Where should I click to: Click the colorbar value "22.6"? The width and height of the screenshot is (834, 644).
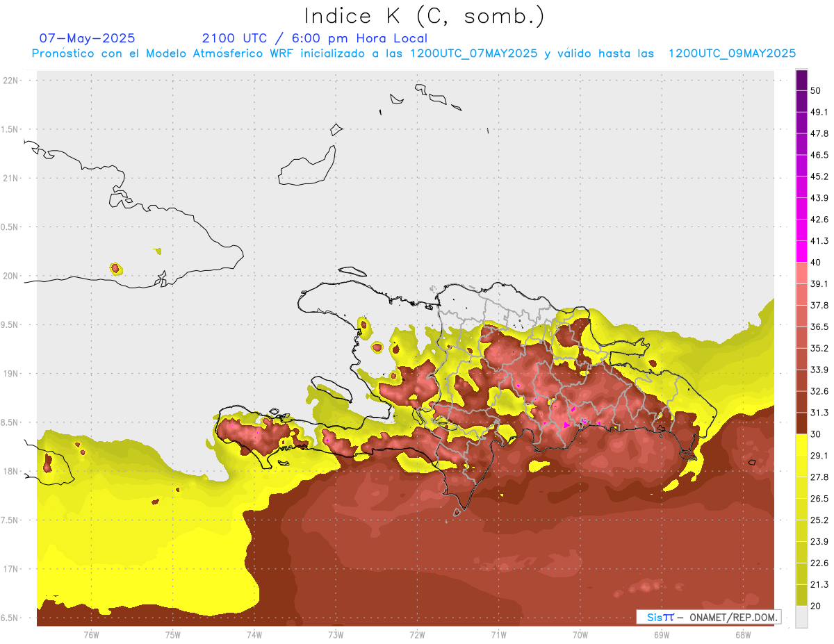coord(819,563)
